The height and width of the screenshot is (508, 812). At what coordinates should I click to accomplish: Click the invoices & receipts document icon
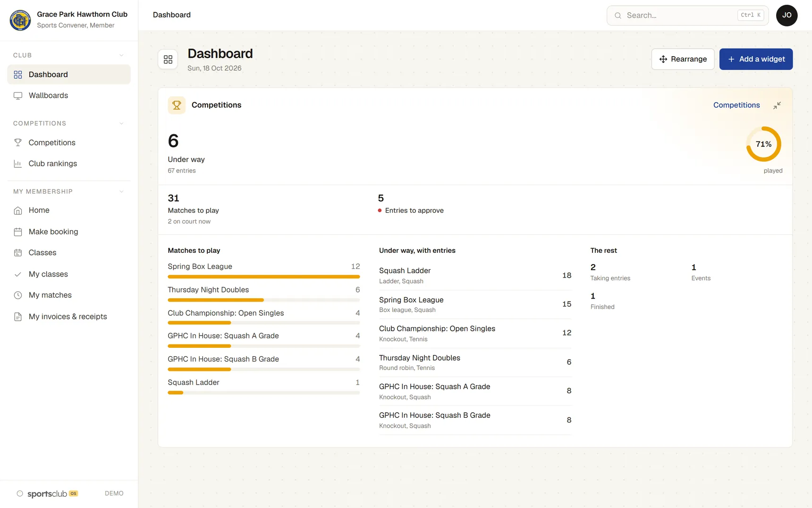(x=18, y=317)
